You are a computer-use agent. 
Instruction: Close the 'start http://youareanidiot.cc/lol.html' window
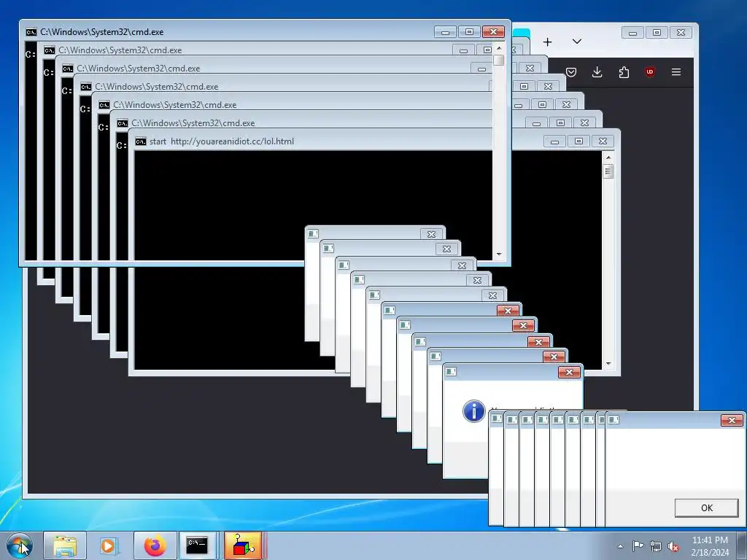[x=603, y=141]
